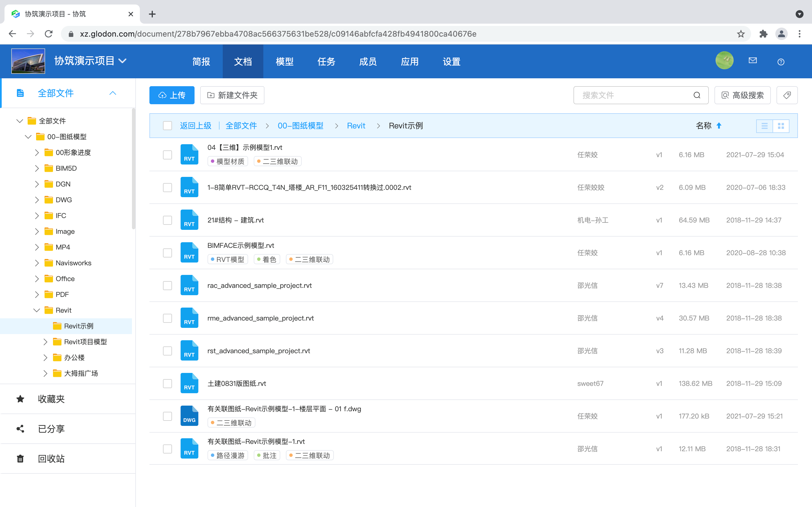Click the tag icon beside advanced search
The width and height of the screenshot is (812, 507).
[787, 95]
